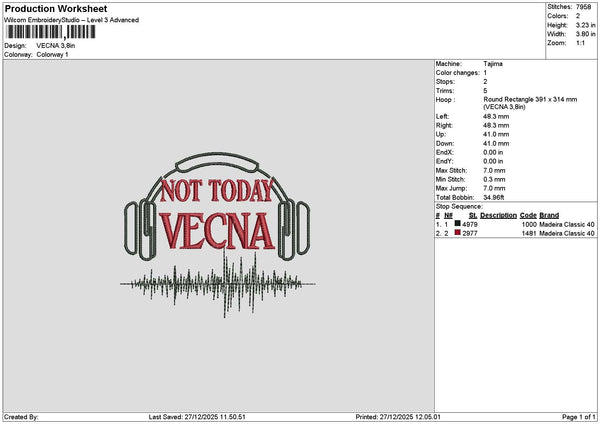
Task: Click the Colors value 2 in the header
Action: 578,16
